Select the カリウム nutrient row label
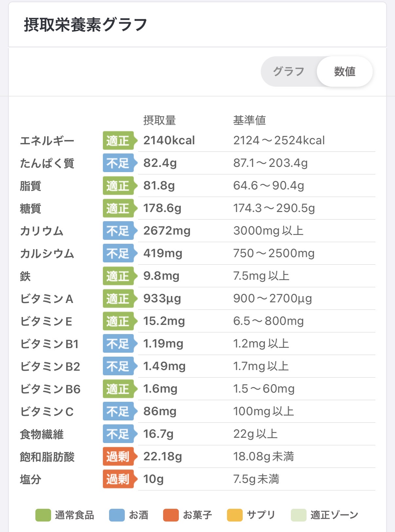This screenshot has height=532, width=395. pos(42,231)
